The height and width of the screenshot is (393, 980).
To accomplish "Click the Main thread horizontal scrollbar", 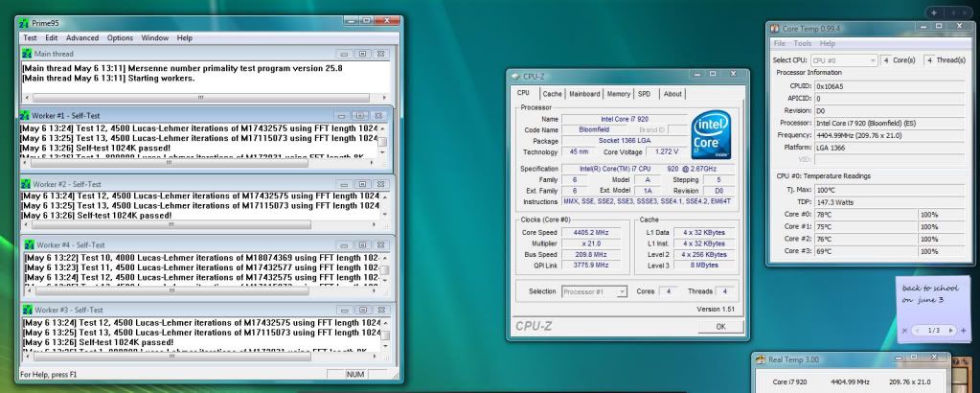I will tap(200, 98).
